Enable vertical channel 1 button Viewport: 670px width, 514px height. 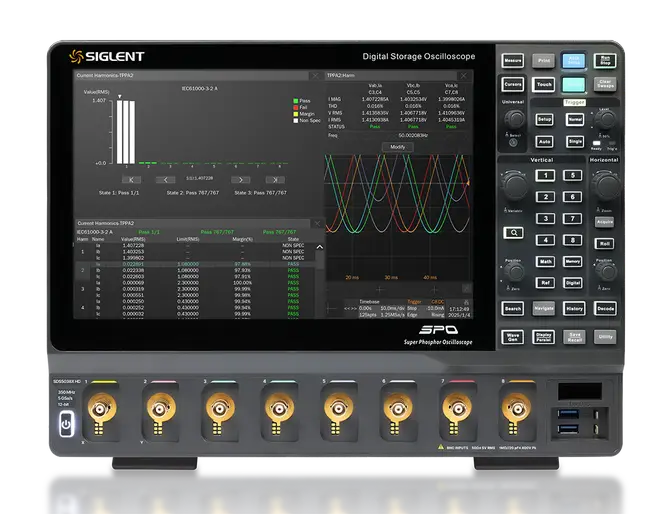(x=543, y=175)
